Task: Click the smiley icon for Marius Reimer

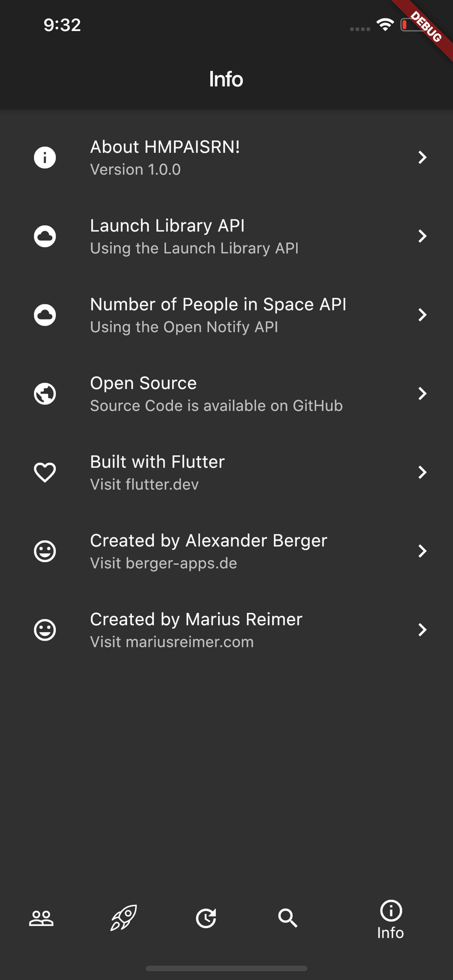Action: (x=45, y=630)
